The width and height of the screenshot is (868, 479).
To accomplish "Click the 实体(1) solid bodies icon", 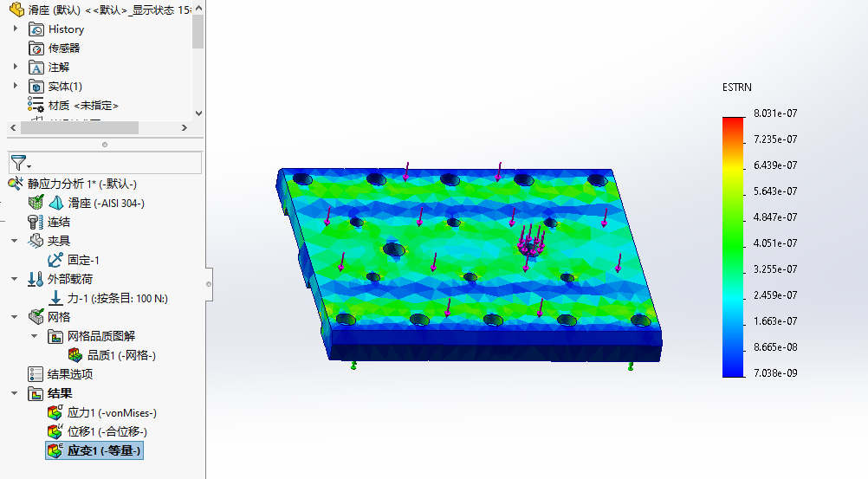I will point(36,87).
